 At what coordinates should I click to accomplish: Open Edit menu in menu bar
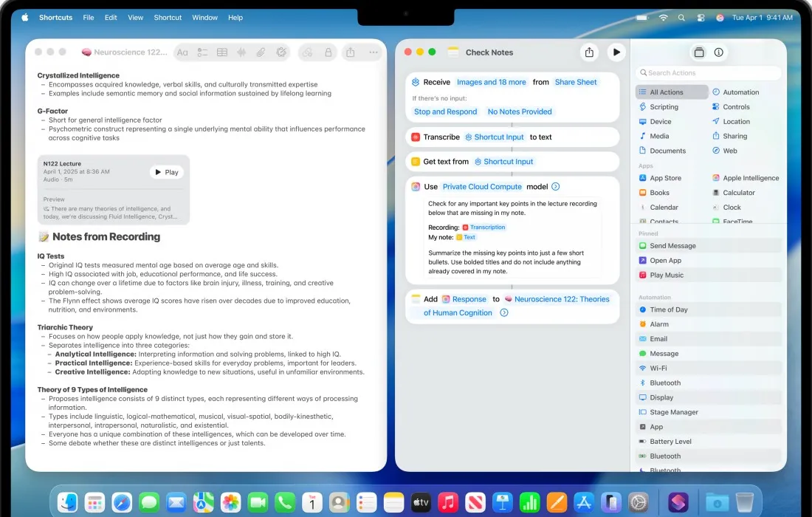tap(111, 18)
